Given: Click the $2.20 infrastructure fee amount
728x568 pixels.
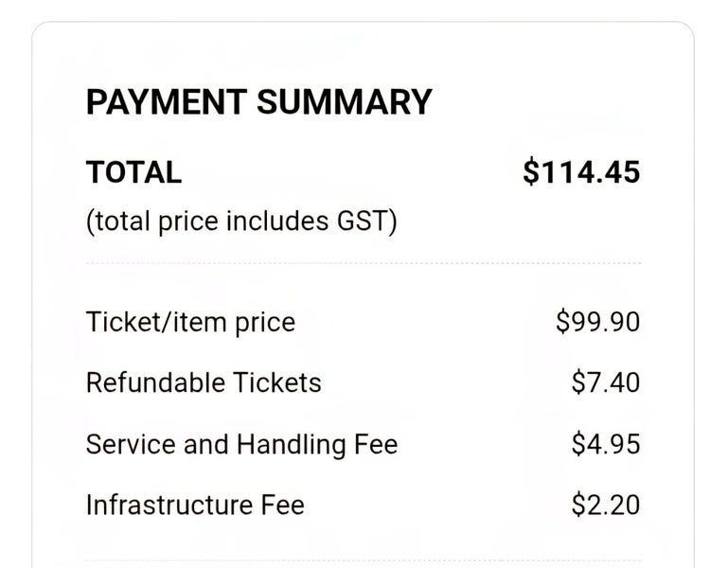Looking at the screenshot, I should point(606,505).
